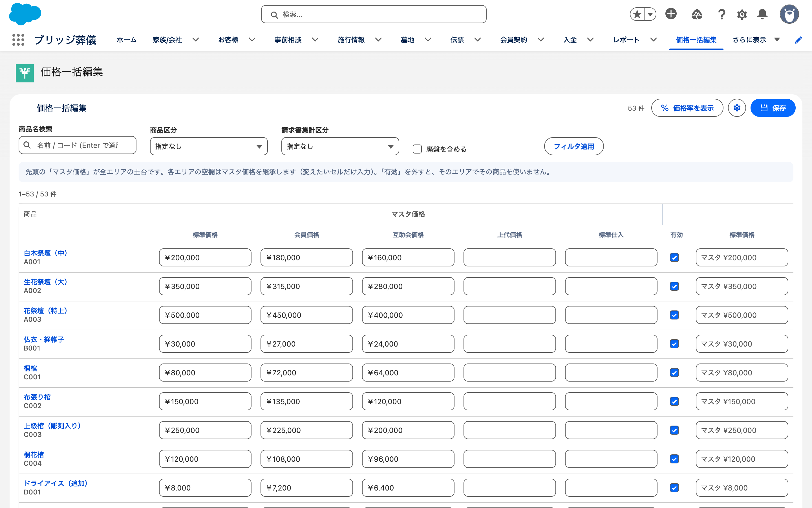Image resolution: width=812 pixels, height=508 pixels.
Task: Click the global 検索 search box
Action: tap(374, 14)
